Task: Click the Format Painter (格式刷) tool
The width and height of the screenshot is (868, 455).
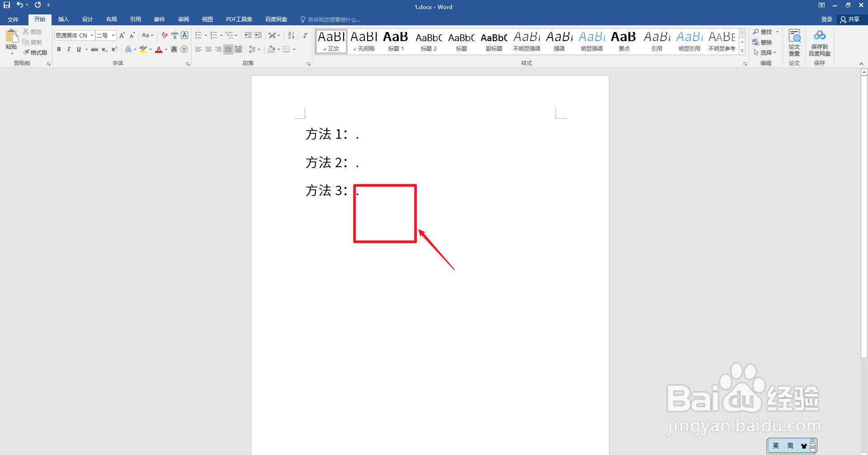Action: coord(35,52)
